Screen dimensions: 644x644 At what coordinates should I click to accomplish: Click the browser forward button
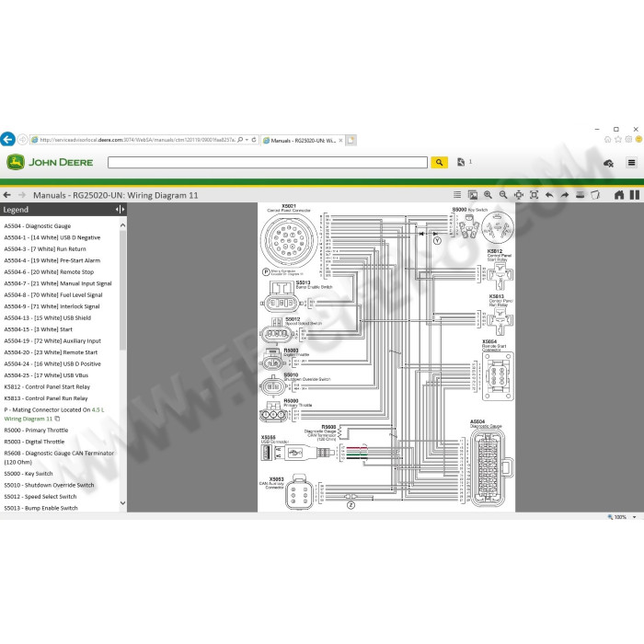point(23,140)
